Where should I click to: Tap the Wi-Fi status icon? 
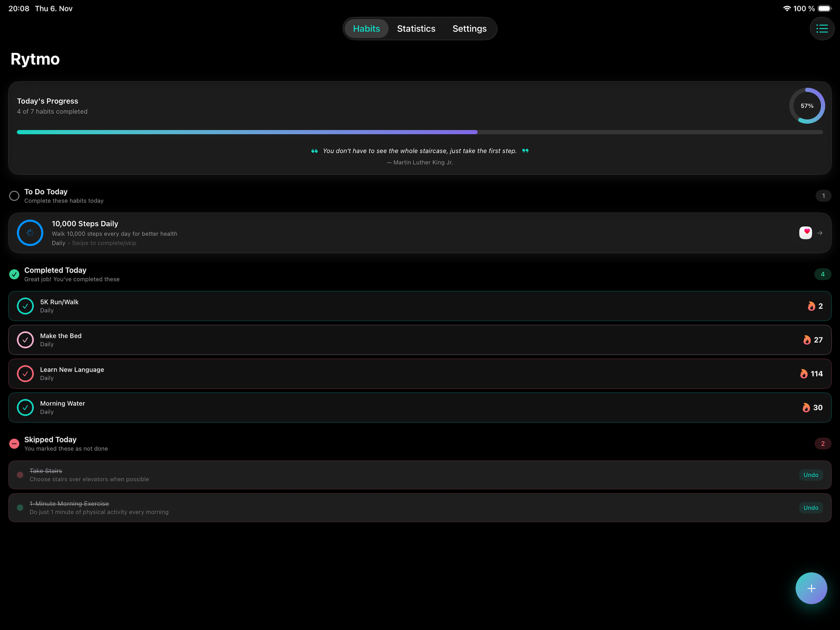(x=787, y=8)
